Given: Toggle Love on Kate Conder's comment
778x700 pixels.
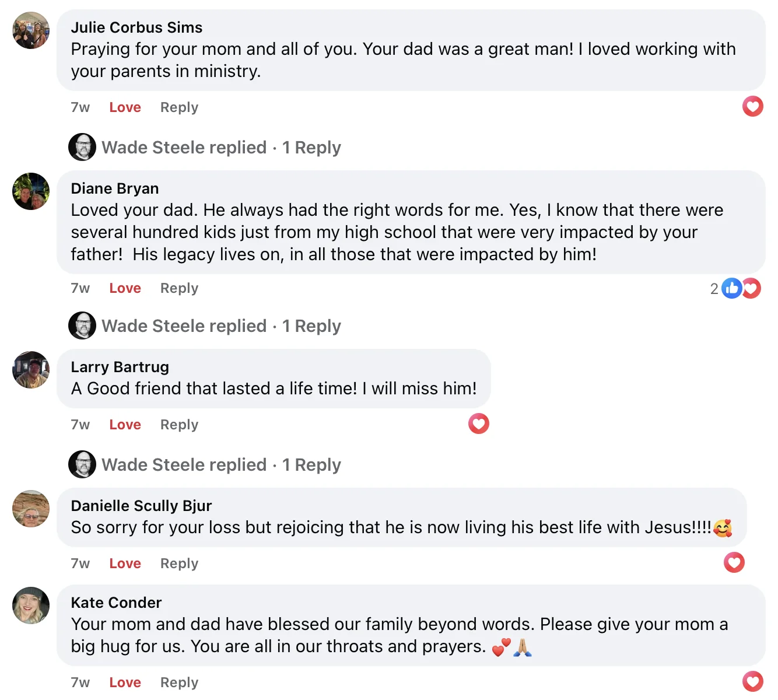Looking at the screenshot, I should pos(125,682).
